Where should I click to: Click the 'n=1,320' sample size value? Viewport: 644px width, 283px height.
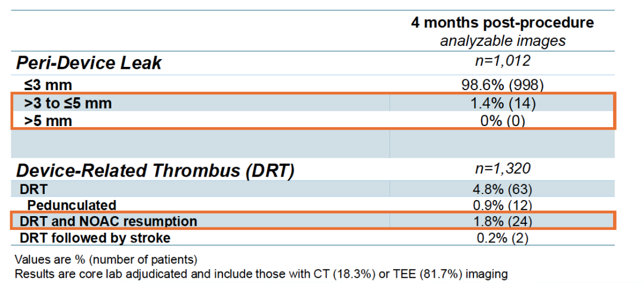point(502,169)
